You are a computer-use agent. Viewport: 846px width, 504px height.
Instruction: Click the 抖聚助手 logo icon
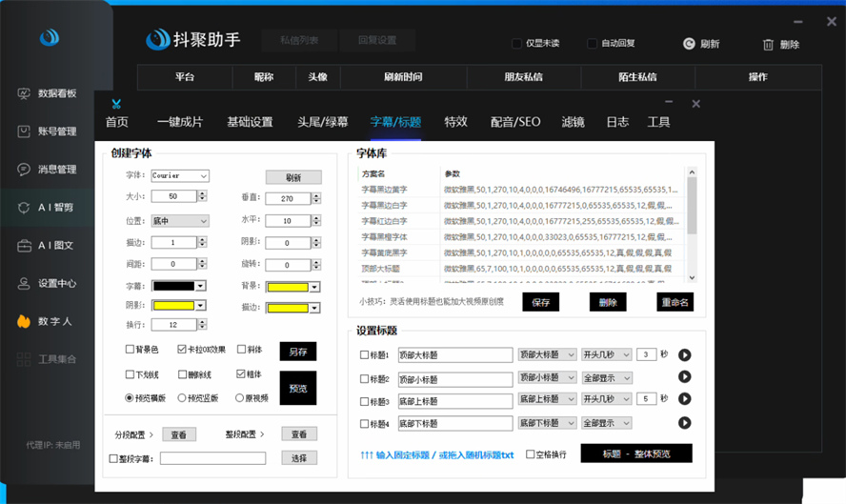pyautogui.click(x=157, y=39)
